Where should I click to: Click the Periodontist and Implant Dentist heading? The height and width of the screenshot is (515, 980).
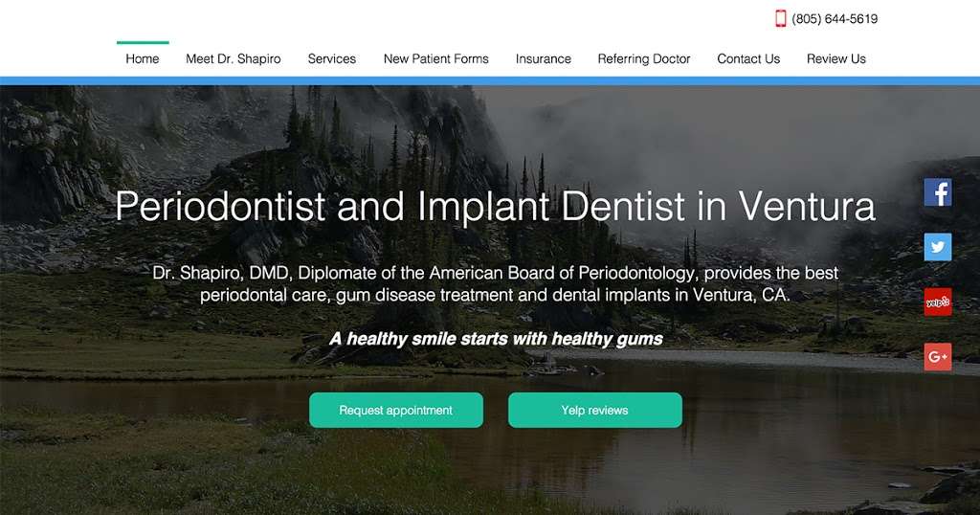(495, 206)
